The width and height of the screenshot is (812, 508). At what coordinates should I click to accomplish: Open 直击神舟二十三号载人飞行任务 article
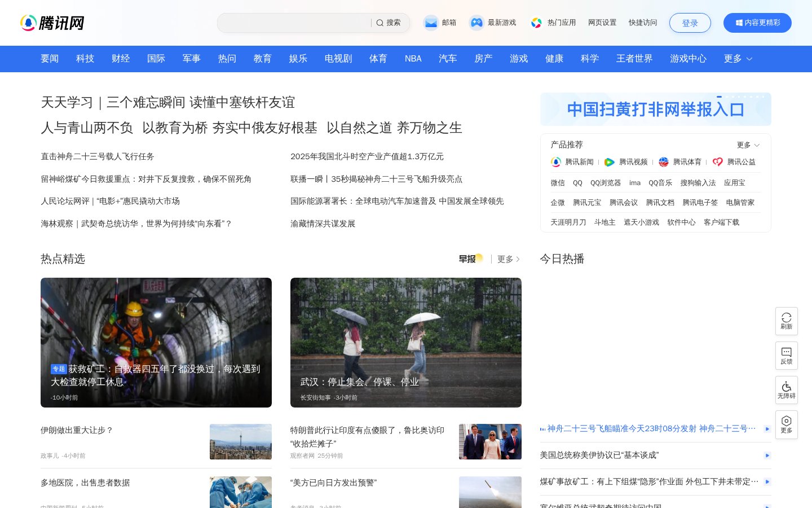tap(98, 156)
